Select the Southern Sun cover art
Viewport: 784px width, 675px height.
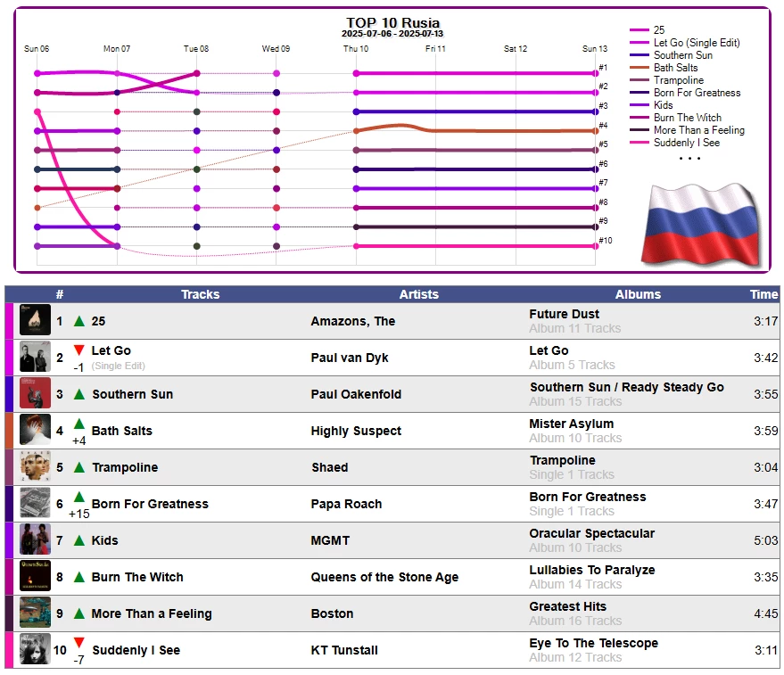tap(35, 393)
